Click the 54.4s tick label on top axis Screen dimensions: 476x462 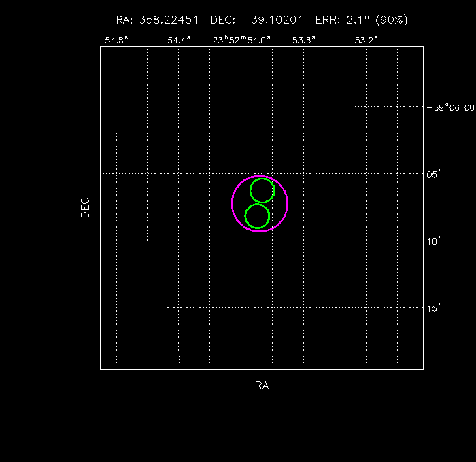click(179, 41)
